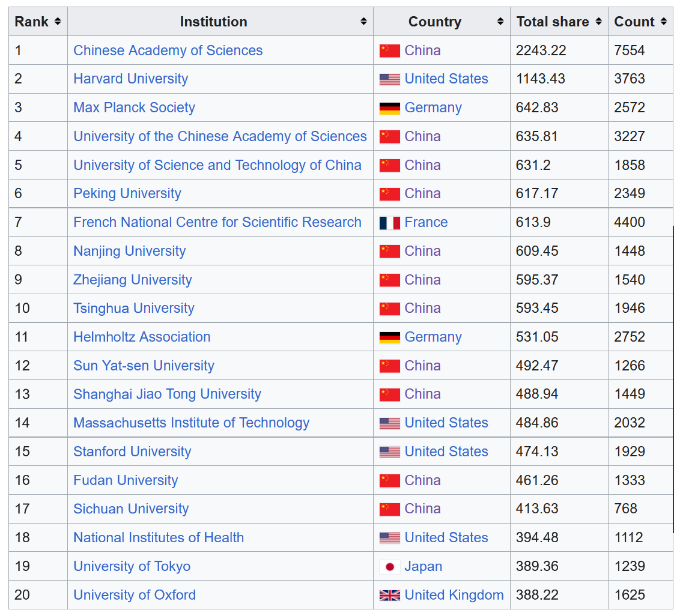Click US flag in MIT row
680x616 pixels.
pyautogui.click(x=389, y=423)
